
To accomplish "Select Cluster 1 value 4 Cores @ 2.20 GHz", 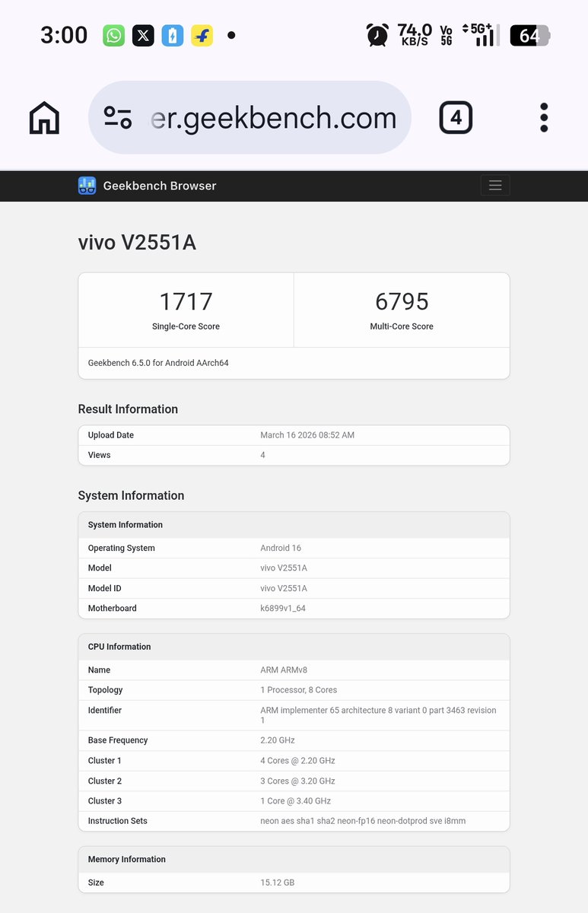I will 297,761.
